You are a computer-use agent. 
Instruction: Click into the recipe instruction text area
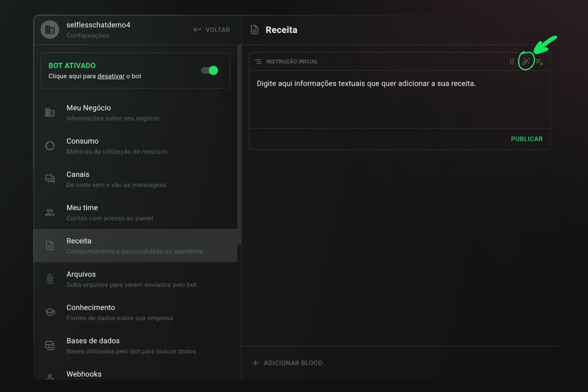[400, 99]
